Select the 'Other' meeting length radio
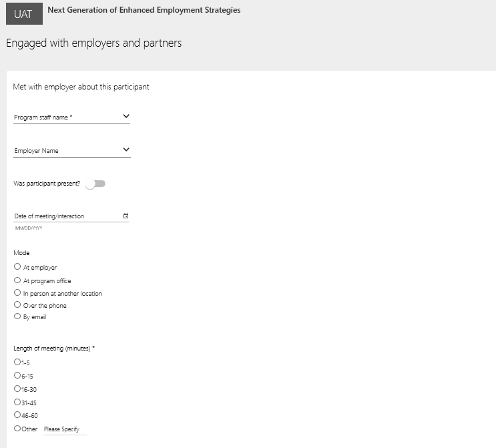 [17, 429]
